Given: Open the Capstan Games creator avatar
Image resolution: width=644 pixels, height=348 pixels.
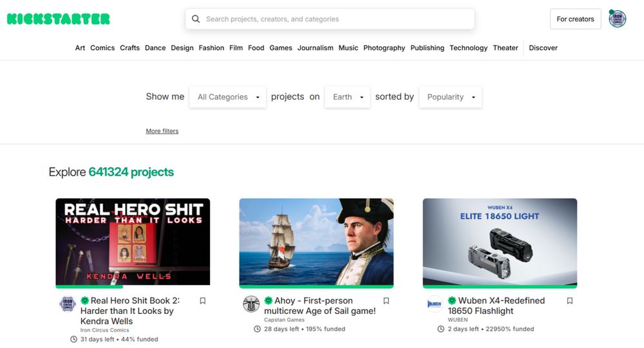Looking at the screenshot, I should [x=251, y=304].
